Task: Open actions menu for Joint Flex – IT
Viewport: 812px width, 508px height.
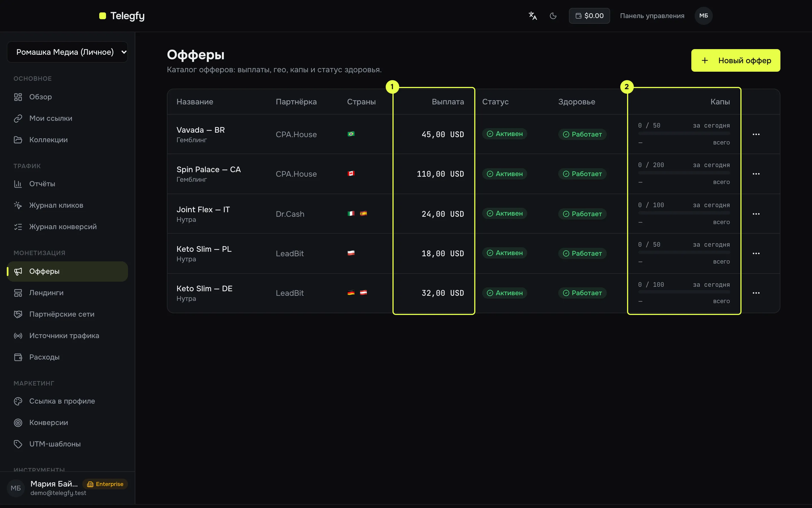Action: [x=756, y=214]
